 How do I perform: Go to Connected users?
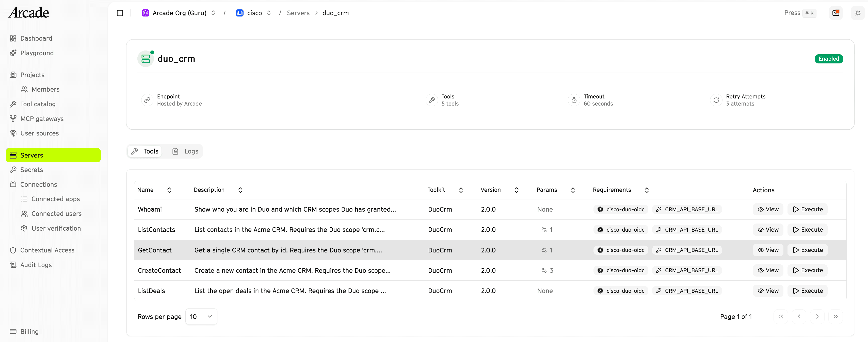tap(59, 214)
